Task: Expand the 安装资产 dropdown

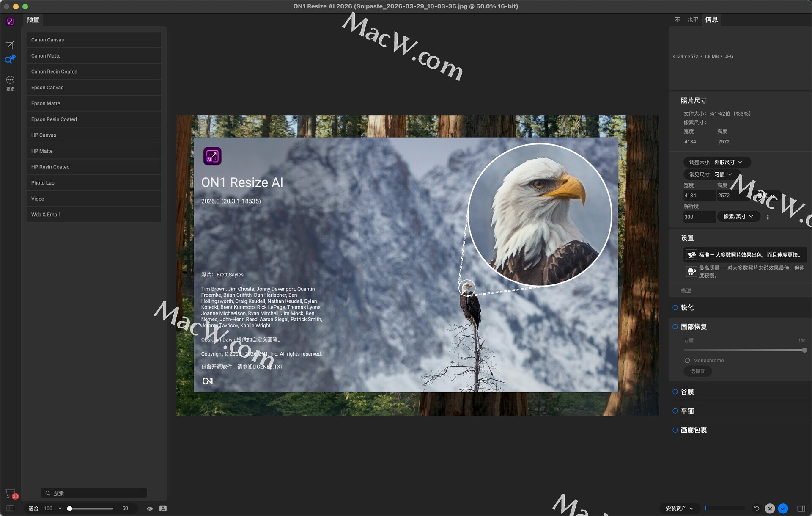Action: point(679,508)
